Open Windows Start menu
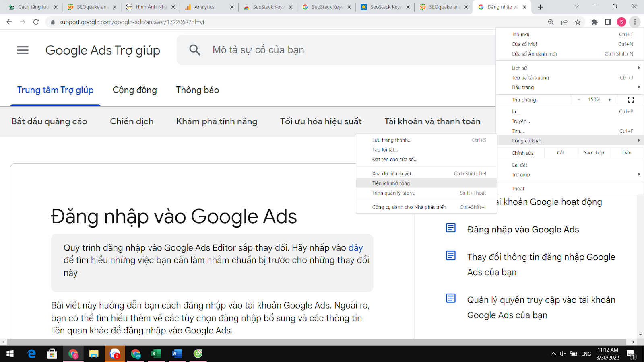Image resolution: width=644 pixels, height=362 pixels. point(10,354)
